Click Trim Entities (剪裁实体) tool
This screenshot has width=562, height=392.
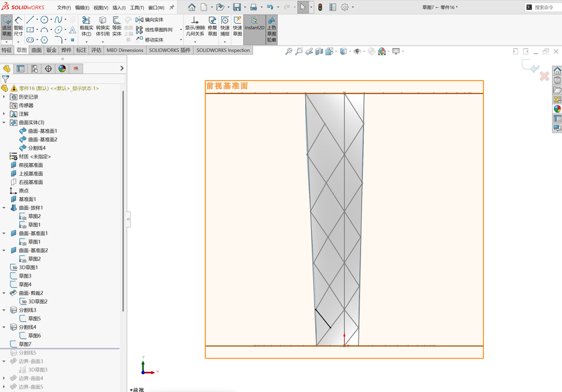pyautogui.click(x=86, y=26)
